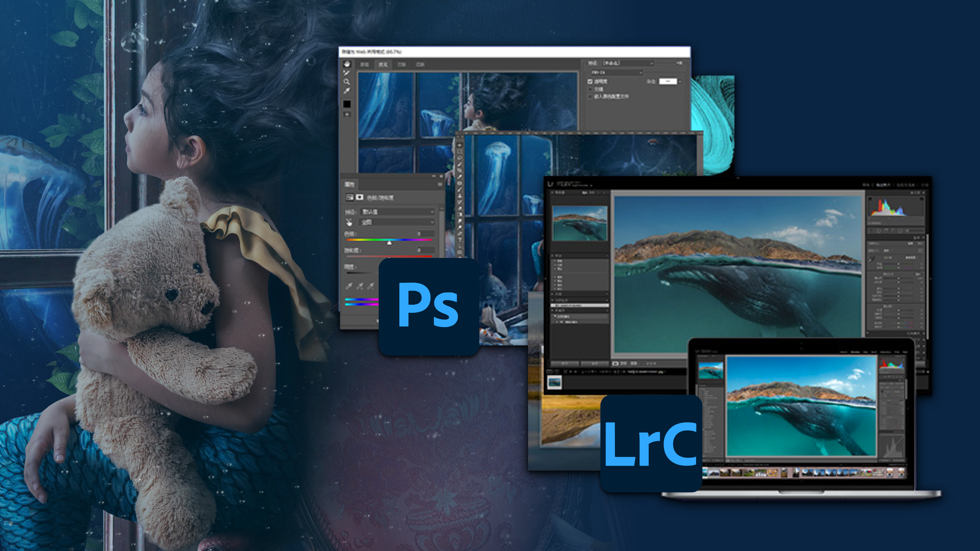Switch to the Optimized view tab in Save for Web

(x=383, y=65)
